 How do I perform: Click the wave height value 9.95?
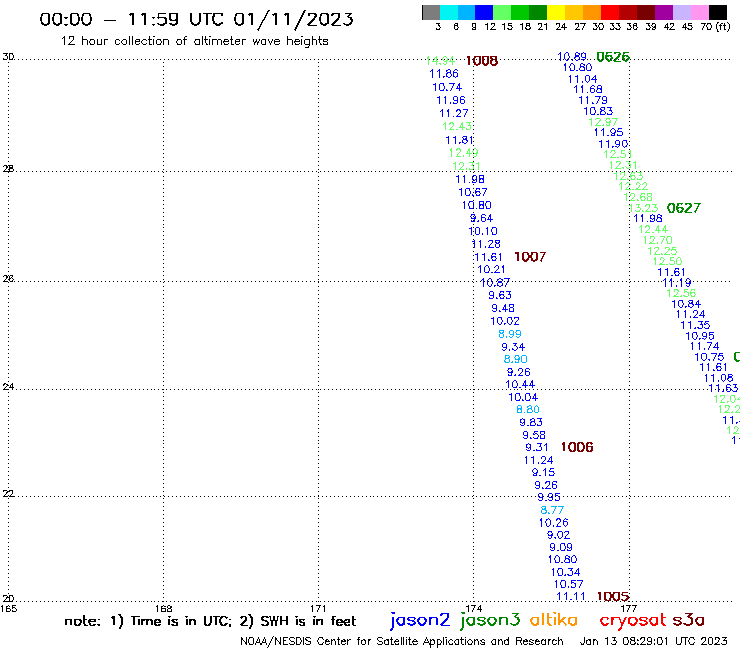(x=549, y=497)
